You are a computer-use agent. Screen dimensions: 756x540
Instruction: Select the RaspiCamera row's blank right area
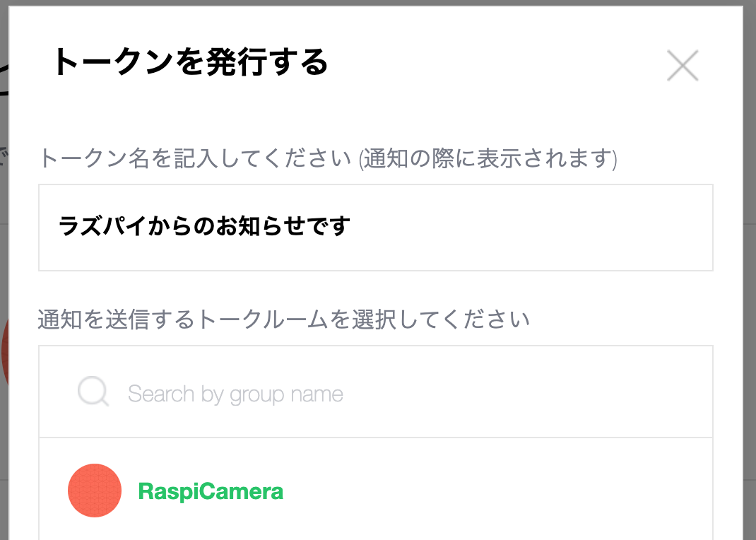pyautogui.click(x=497, y=491)
